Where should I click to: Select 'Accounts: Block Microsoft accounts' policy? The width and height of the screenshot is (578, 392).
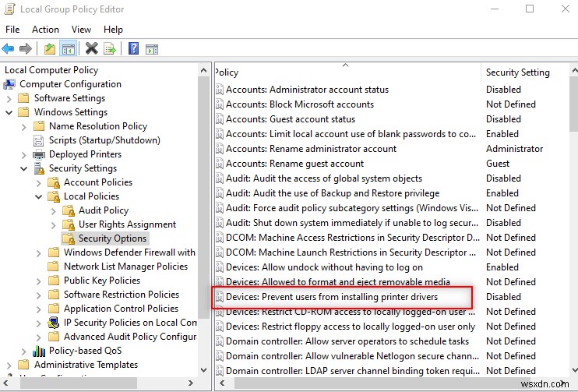tap(300, 104)
